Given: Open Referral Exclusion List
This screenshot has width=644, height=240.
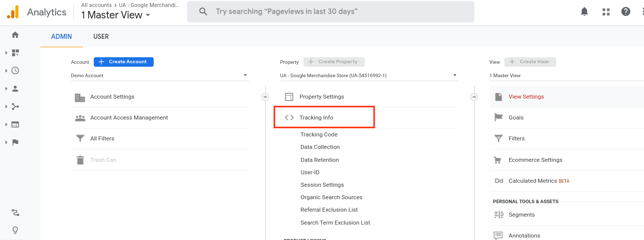Looking at the screenshot, I should pos(329,210).
